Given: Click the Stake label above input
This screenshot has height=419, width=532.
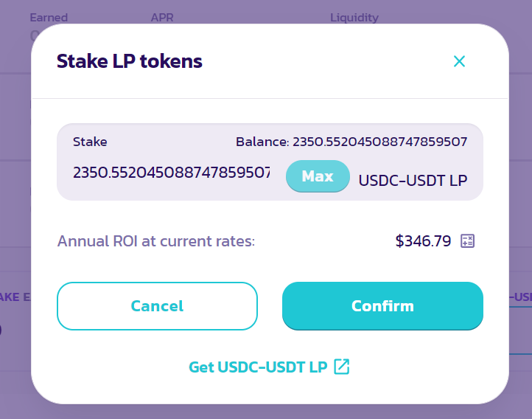Looking at the screenshot, I should [x=90, y=142].
